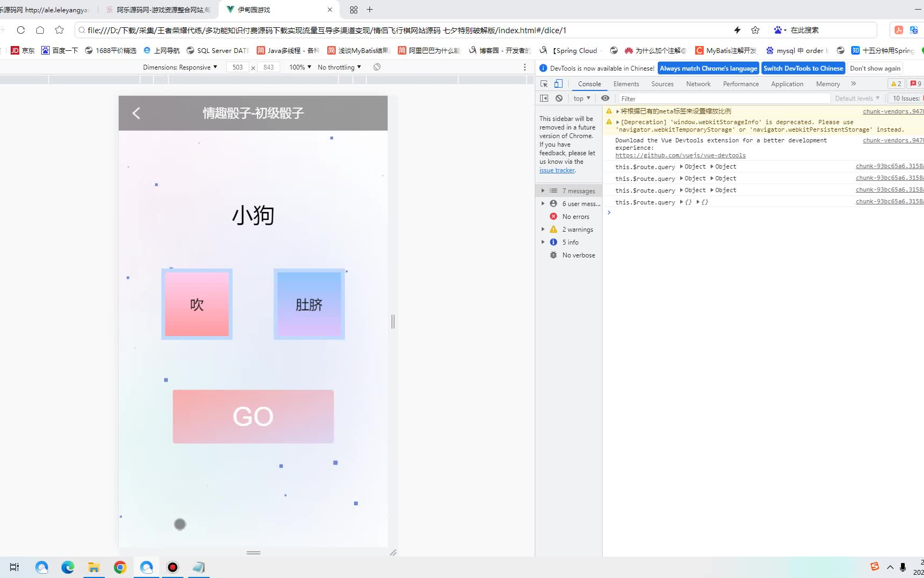Click the pink dice showing 吹
The width and height of the screenshot is (924, 578).
(197, 304)
